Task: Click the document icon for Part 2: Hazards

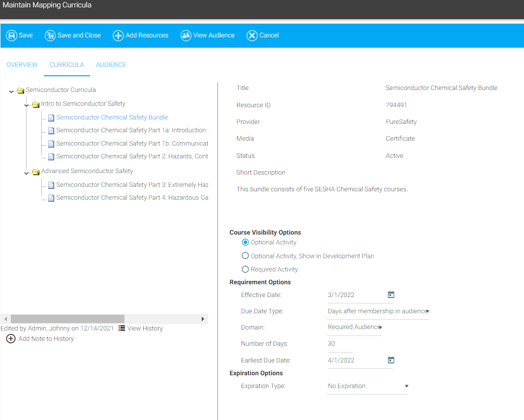Action: click(51, 156)
